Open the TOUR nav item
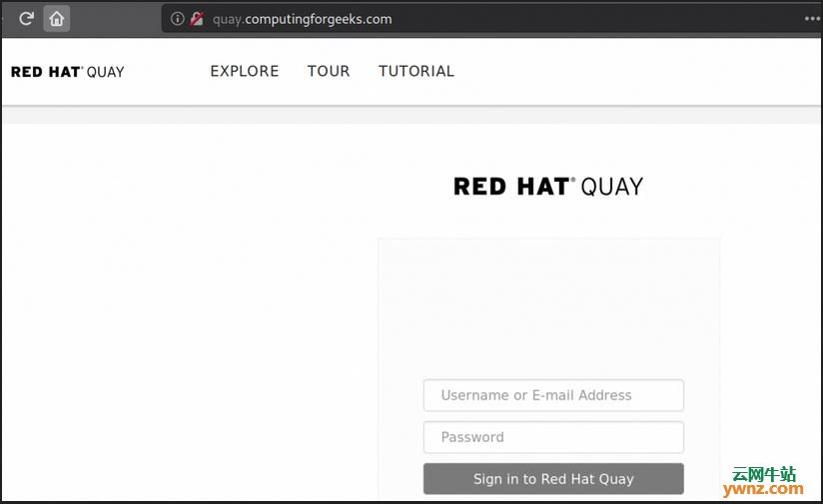The width and height of the screenshot is (823, 504). pyautogui.click(x=329, y=71)
